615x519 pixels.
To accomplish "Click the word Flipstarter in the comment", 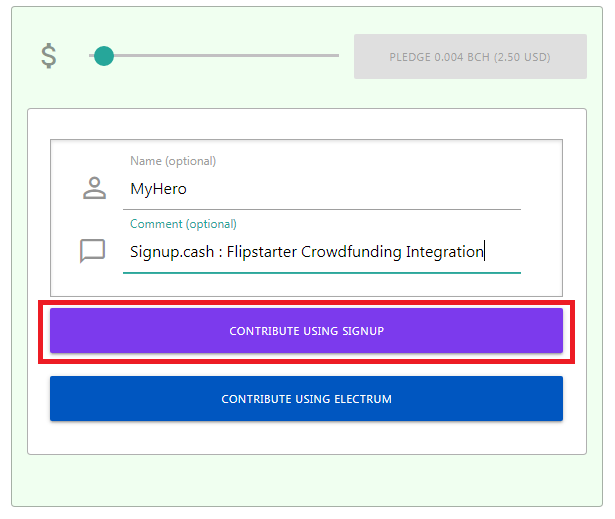I will tap(262, 252).
